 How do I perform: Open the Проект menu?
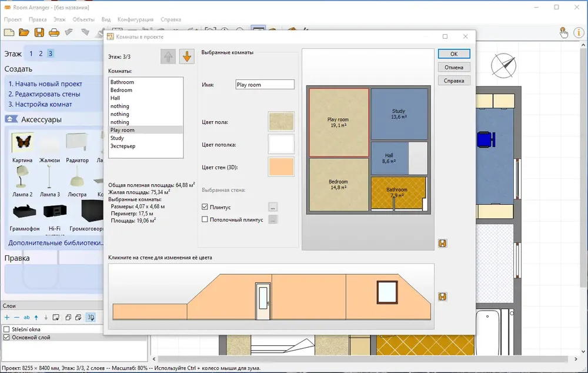pos(13,19)
